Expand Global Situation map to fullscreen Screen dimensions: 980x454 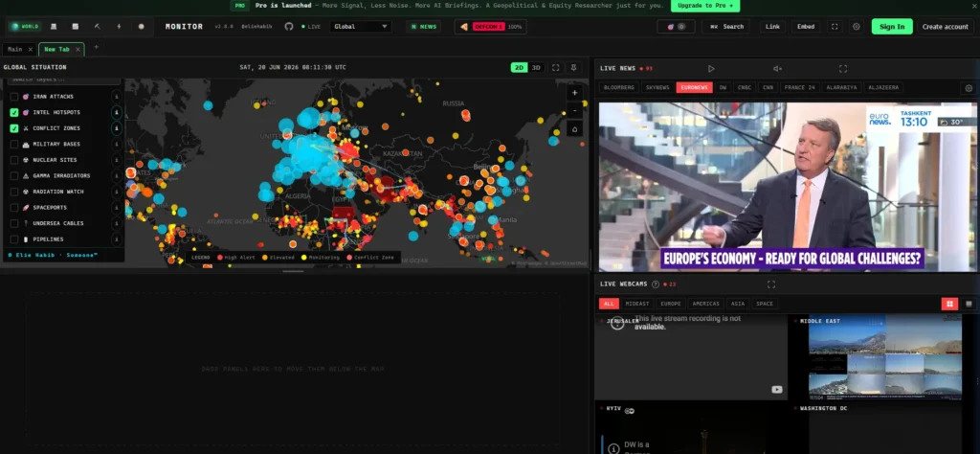coord(555,68)
